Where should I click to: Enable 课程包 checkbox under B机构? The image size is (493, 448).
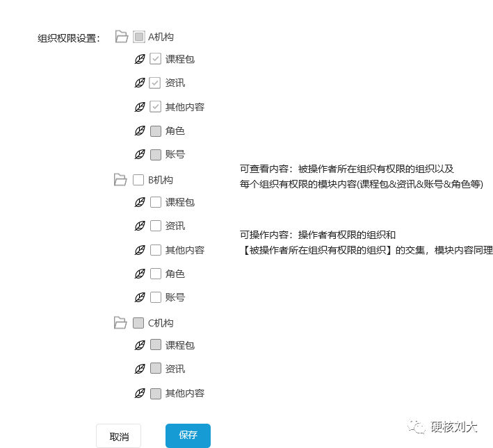(x=156, y=203)
